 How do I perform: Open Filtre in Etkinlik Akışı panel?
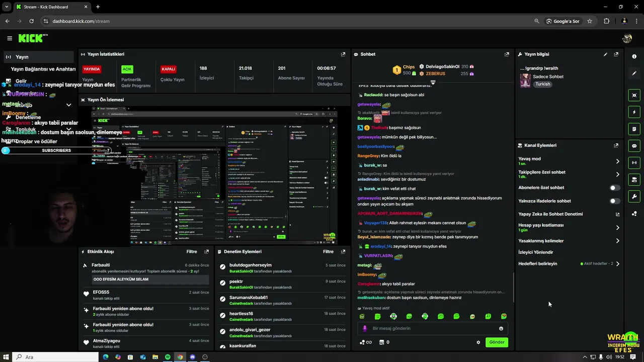click(192, 251)
